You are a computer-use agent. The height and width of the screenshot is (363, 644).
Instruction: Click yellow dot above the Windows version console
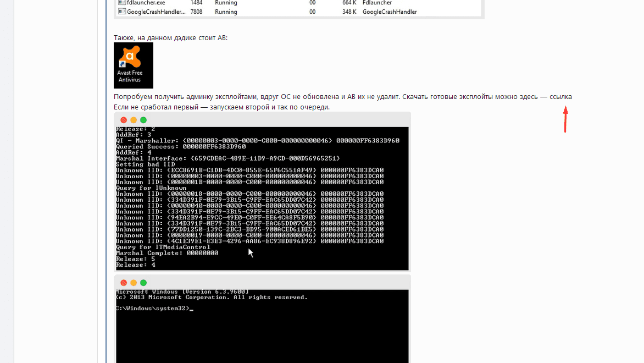pyautogui.click(x=134, y=283)
